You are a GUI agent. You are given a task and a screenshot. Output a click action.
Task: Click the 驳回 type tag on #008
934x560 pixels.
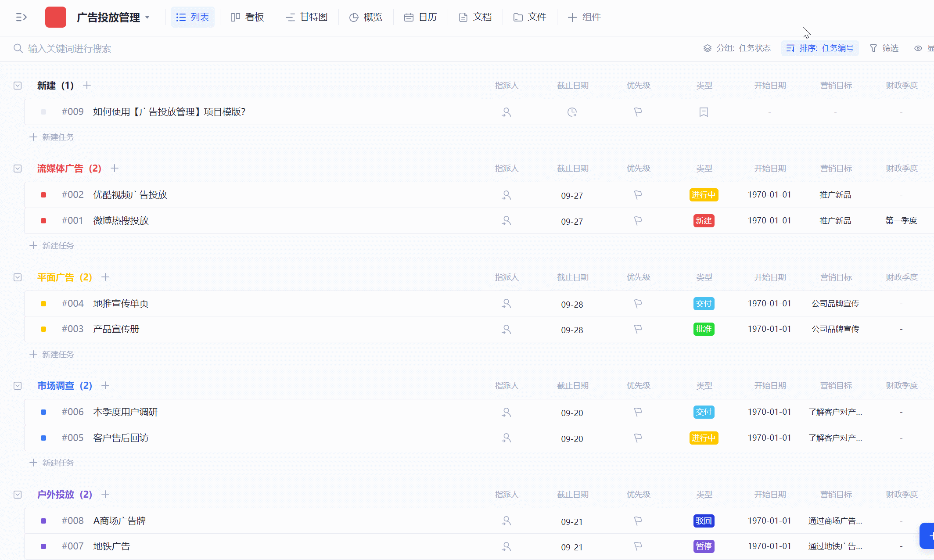click(x=704, y=521)
